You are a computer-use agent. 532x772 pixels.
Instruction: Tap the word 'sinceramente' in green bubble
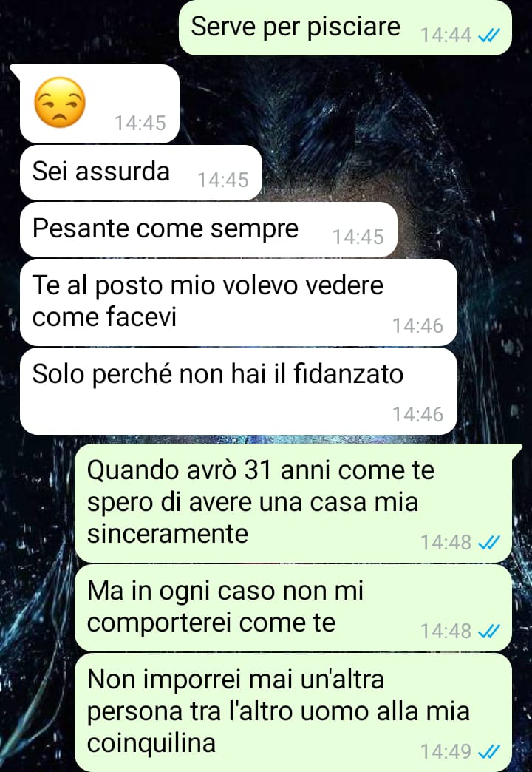(x=167, y=533)
